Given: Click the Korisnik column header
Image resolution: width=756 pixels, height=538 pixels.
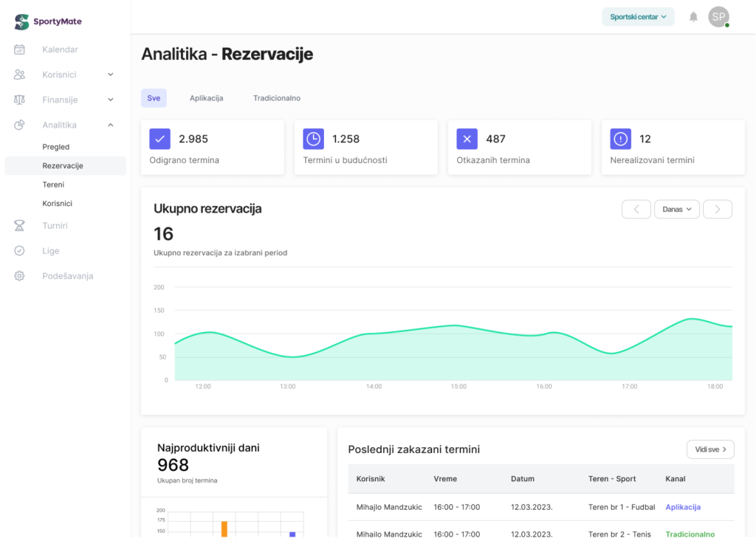Looking at the screenshot, I should (371, 479).
